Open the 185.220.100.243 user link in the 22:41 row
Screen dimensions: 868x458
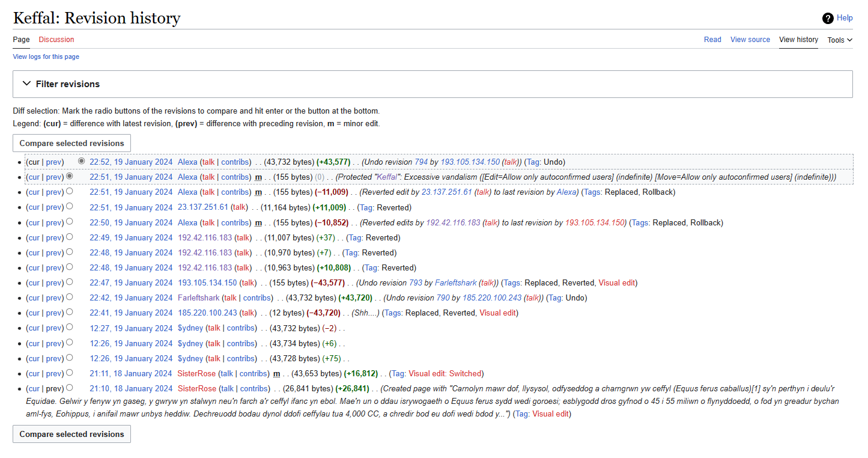[x=207, y=313]
